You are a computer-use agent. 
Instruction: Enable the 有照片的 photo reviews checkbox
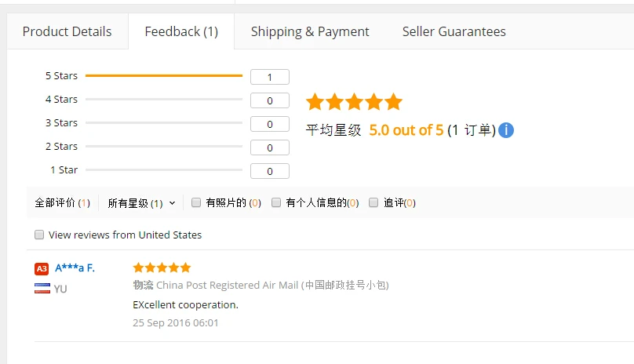[196, 202]
